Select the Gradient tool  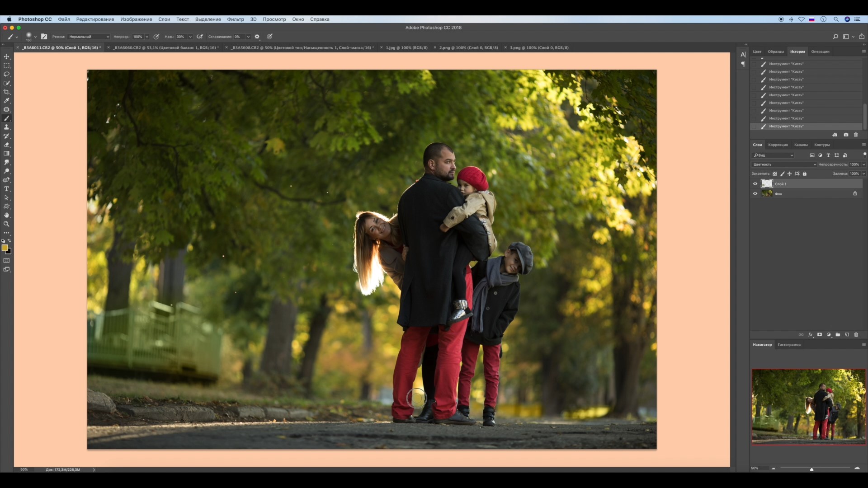6,154
